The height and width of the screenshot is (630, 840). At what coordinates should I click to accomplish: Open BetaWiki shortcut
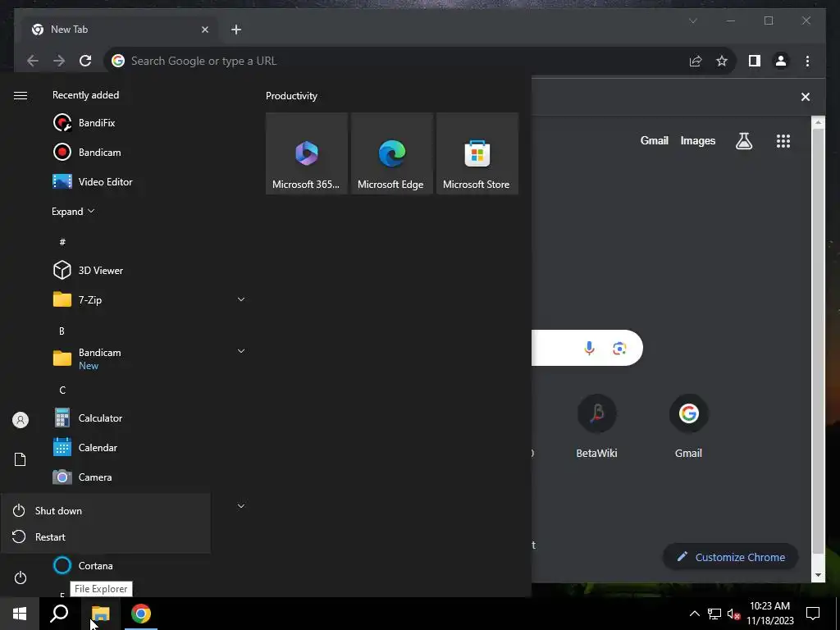coord(596,427)
